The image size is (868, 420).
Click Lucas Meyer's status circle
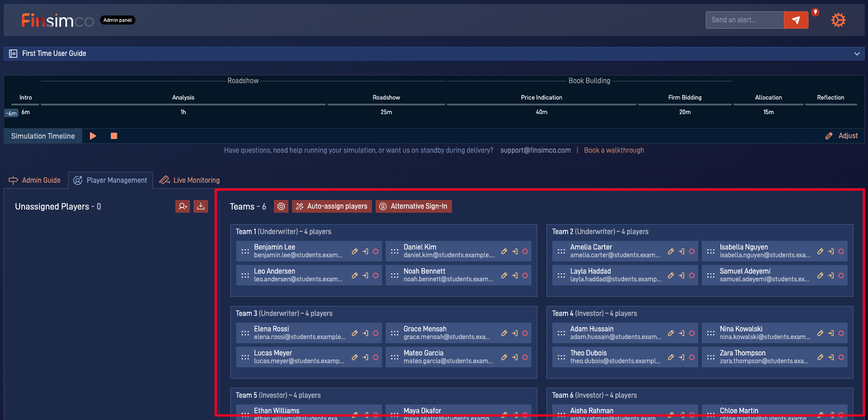click(376, 357)
